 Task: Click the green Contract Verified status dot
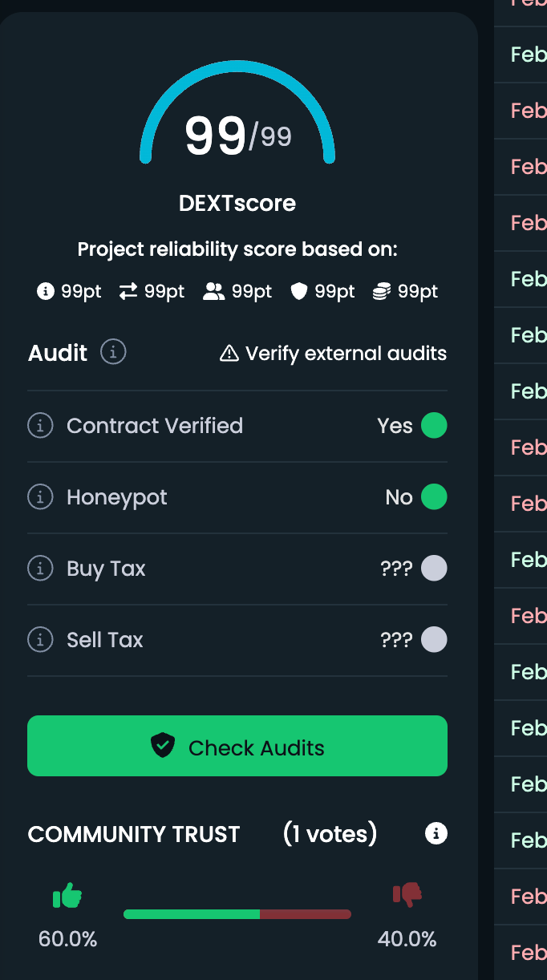434,426
